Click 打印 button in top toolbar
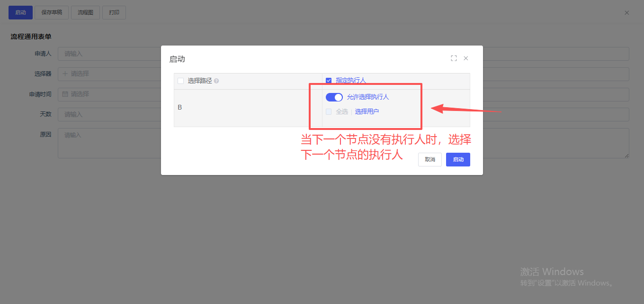 [x=114, y=12]
